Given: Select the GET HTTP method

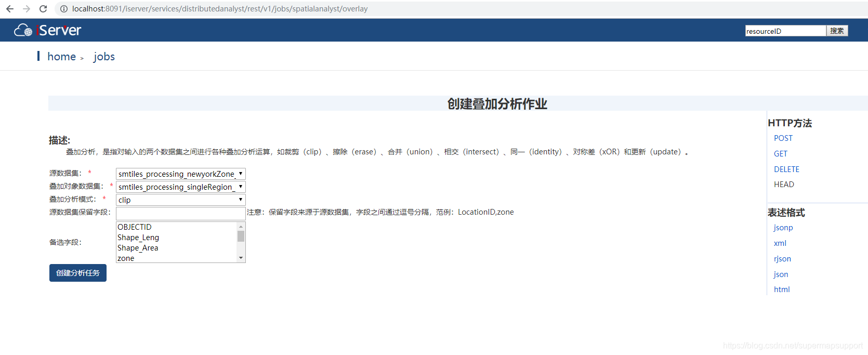Looking at the screenshot, I should (x=780, y=154).
